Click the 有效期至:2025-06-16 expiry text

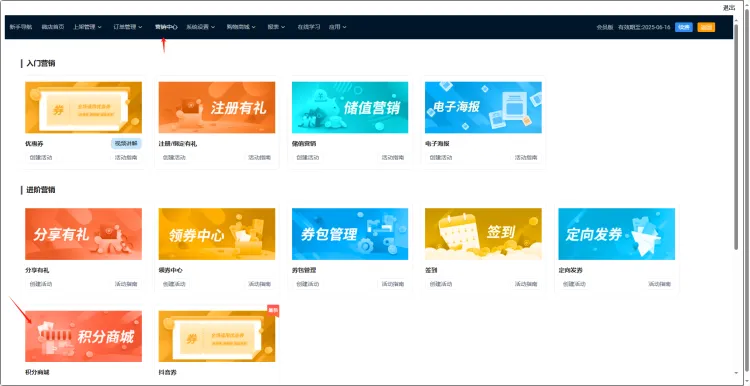[644, 27]
